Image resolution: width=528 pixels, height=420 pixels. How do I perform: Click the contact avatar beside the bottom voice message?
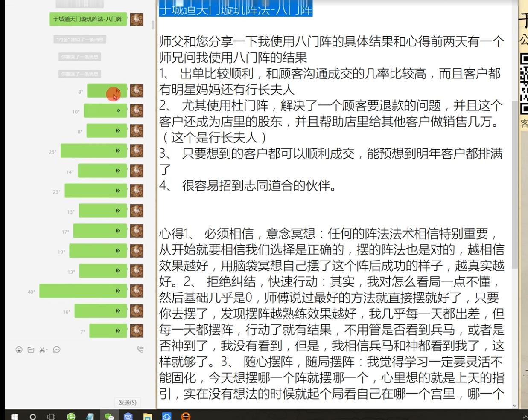[x=137, y=330]
